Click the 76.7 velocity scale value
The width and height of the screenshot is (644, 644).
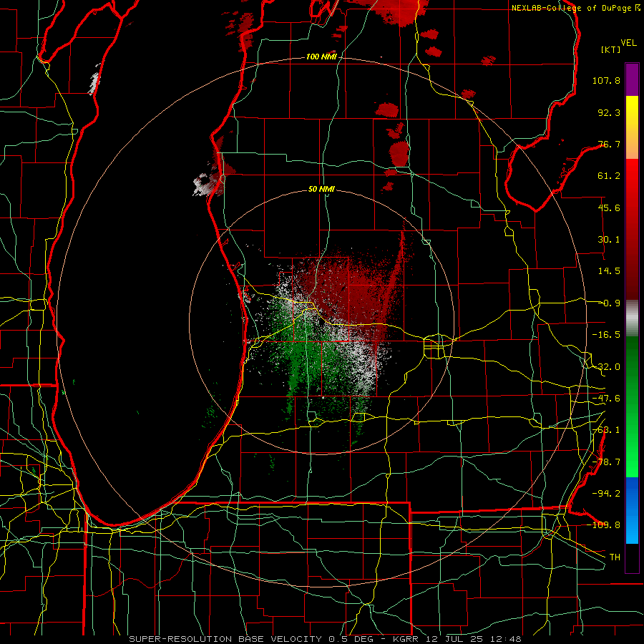click(609, 144)
